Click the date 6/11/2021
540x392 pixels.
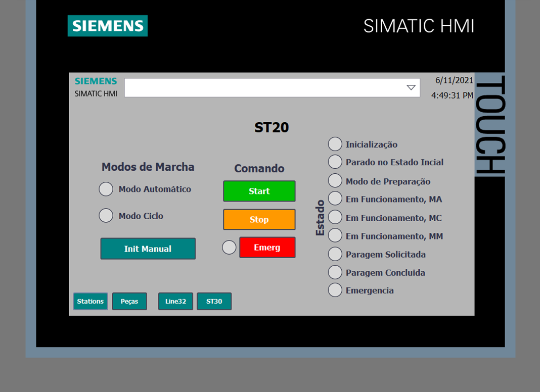coord(454,80)
